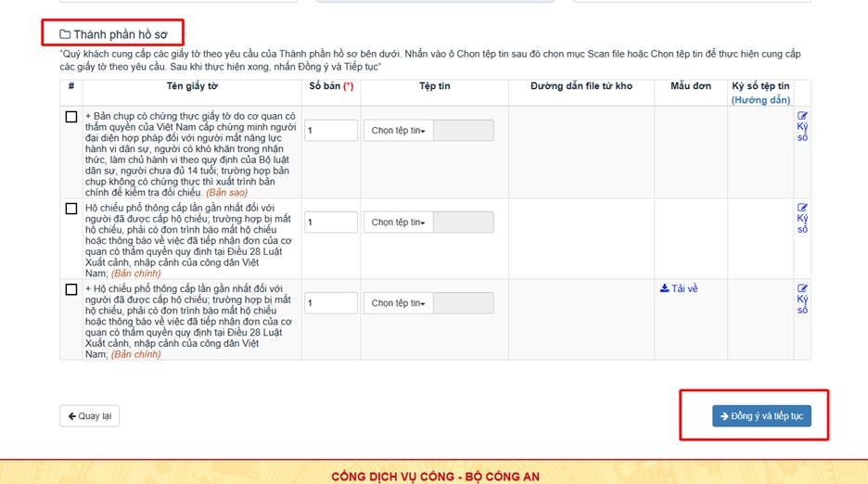The image size is (868, 484).
Task: Open the Hướng dẫn link in header
Action: 760,99
